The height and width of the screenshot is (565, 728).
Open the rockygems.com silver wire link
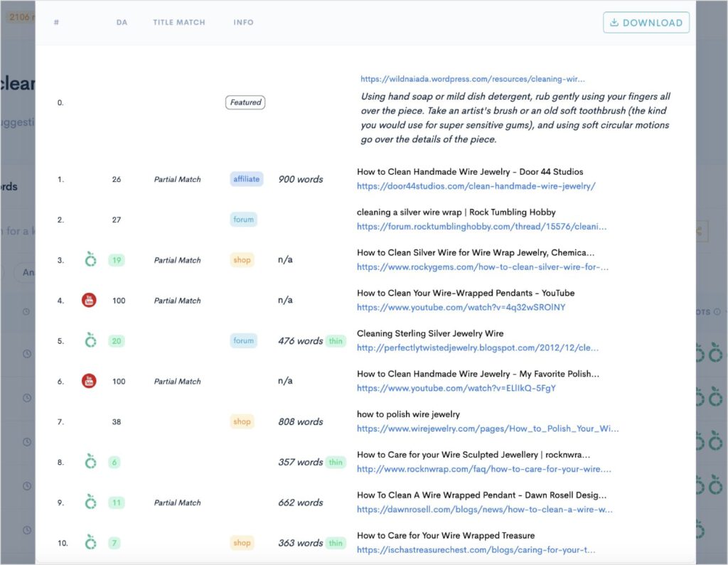click(x=483, y=267)
